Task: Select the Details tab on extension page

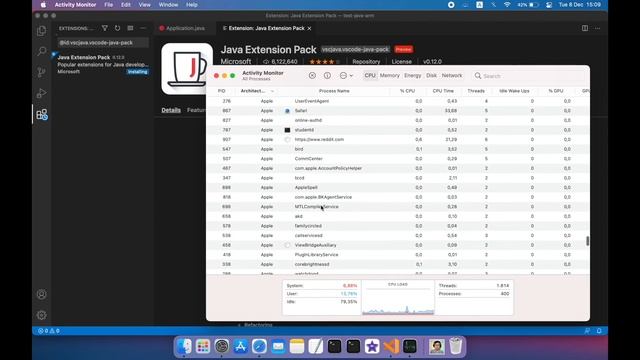Action: click(x=171, y=110)
